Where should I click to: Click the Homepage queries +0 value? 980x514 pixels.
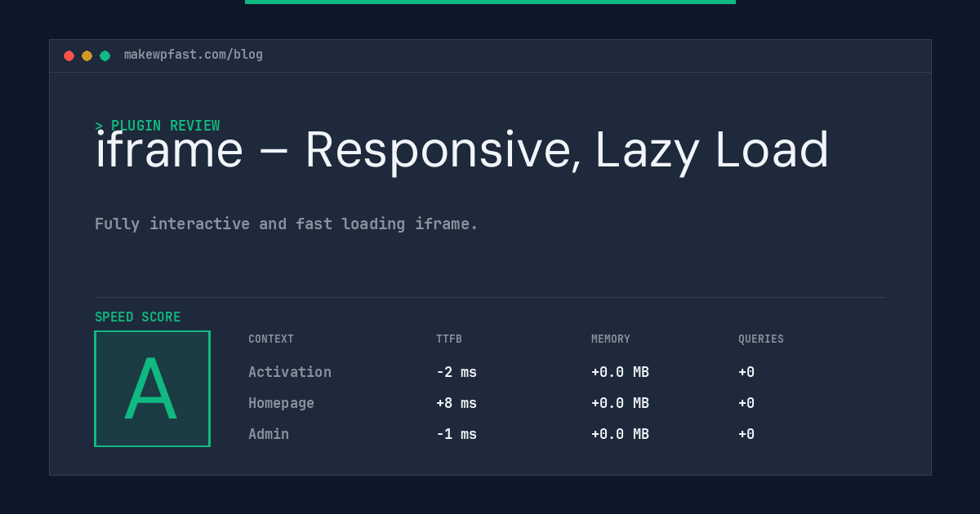pyautogui.click(x=746, y=403)
